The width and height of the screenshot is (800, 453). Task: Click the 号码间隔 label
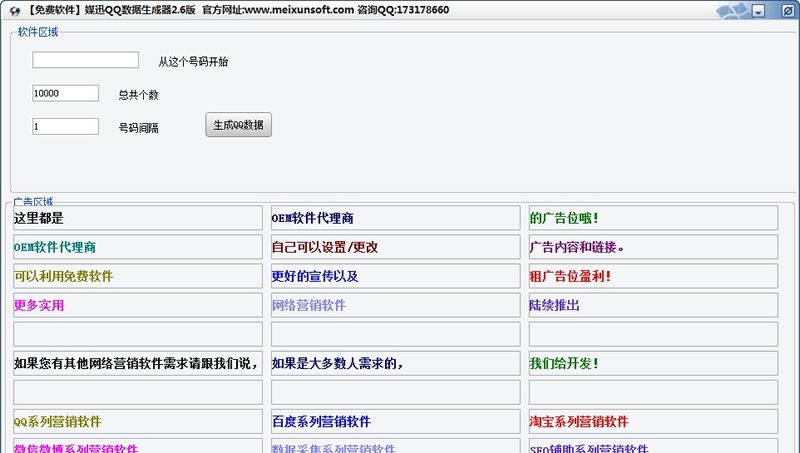pyautogui.click(x=138, y=128)
